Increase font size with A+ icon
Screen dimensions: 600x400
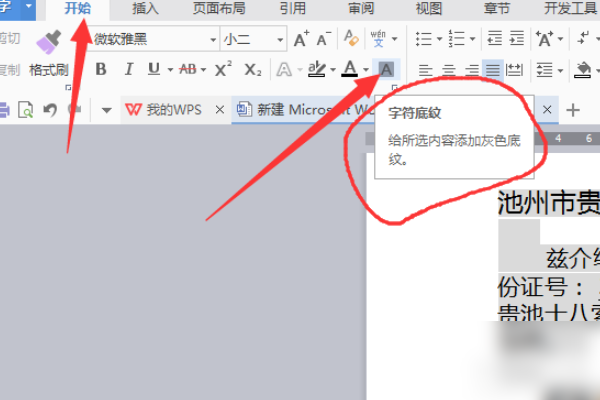[x=301, y=39]
